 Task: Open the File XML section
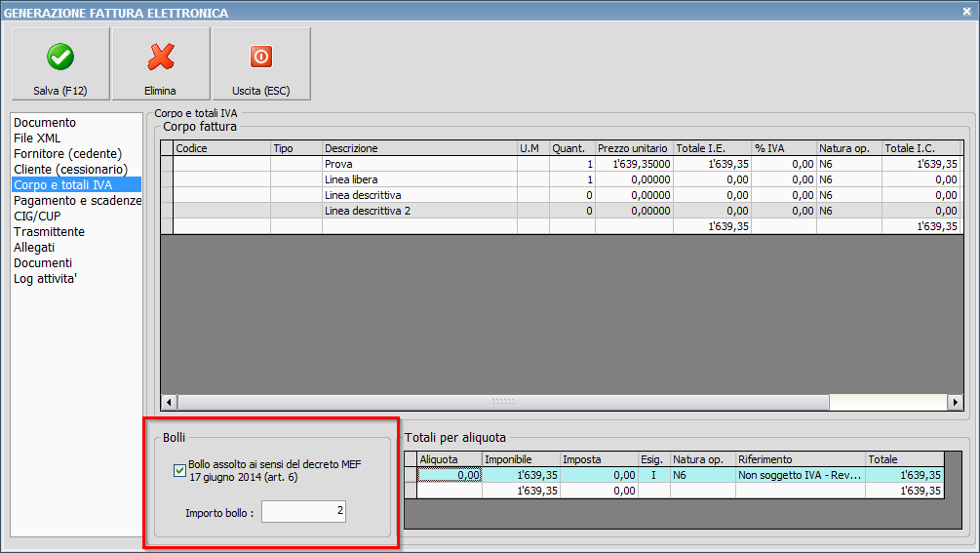tap(37, 138)
